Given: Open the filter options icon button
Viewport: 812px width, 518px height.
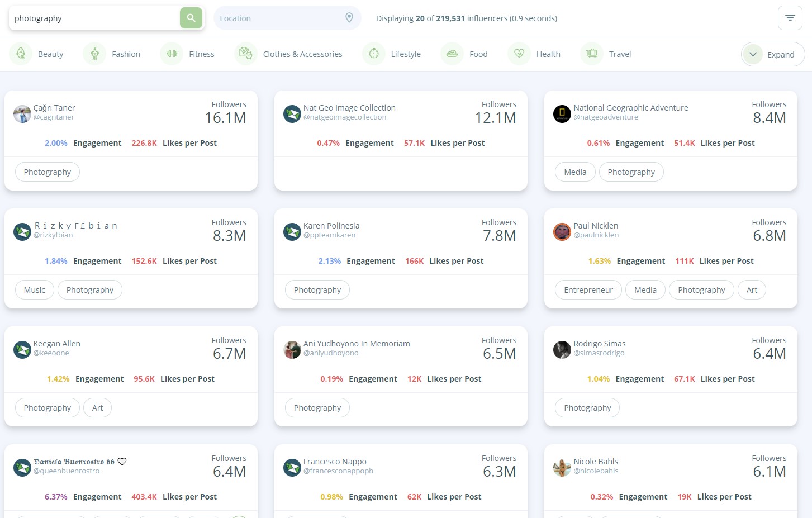Looking at the screenshot, I should click(x=790, y=18).
